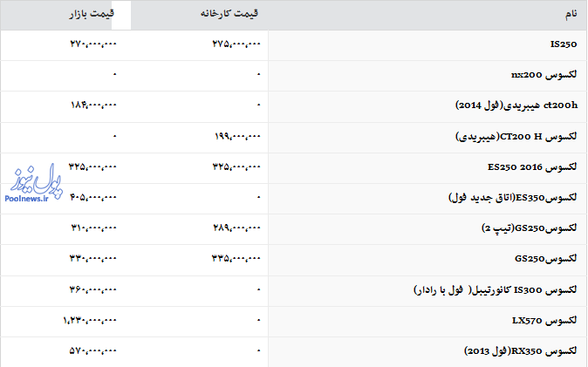Click the نام column header
Viewport: 588px width, 367px height.
(571, 15)
